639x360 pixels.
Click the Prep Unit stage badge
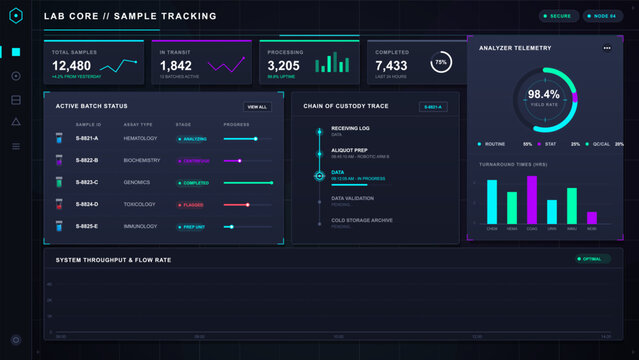(191, 227)
